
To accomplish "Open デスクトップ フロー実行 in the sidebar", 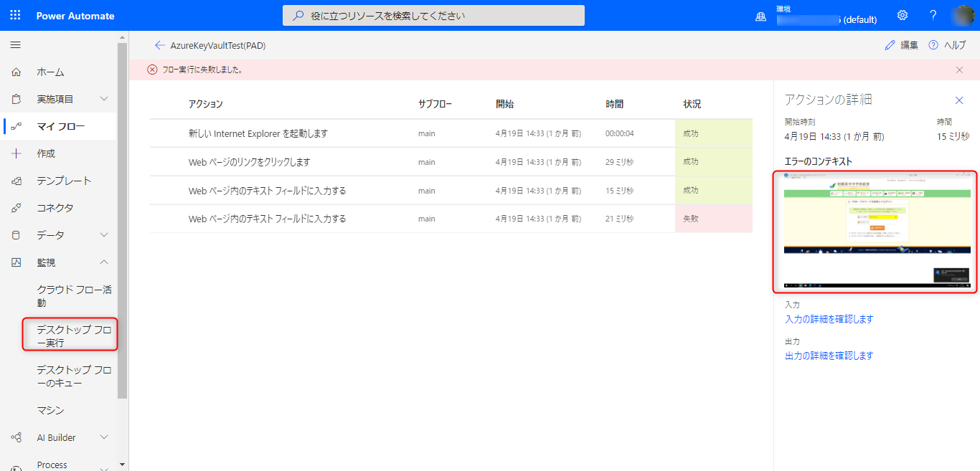I will pos(75,336).
